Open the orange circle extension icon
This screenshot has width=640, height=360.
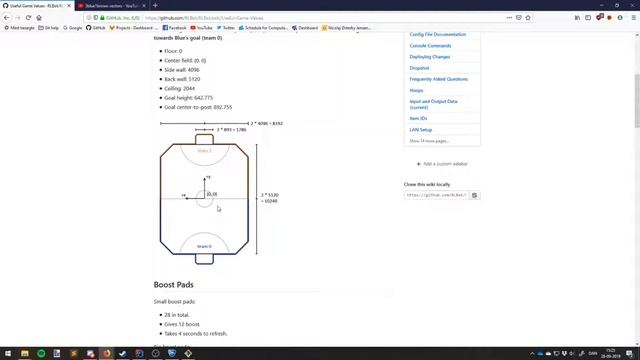coord(609,18)
